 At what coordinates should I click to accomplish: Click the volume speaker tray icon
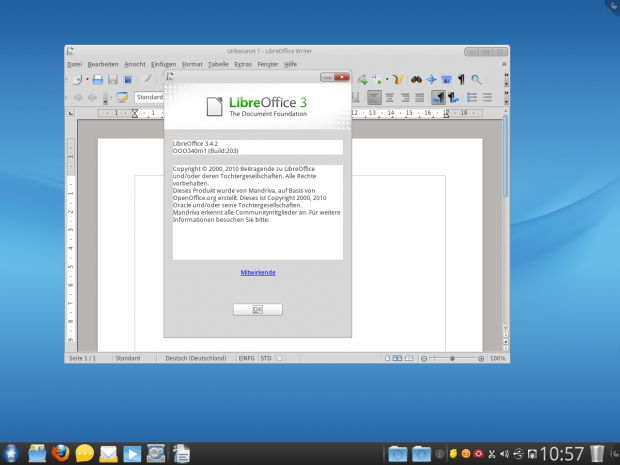(x=504, y=454)
